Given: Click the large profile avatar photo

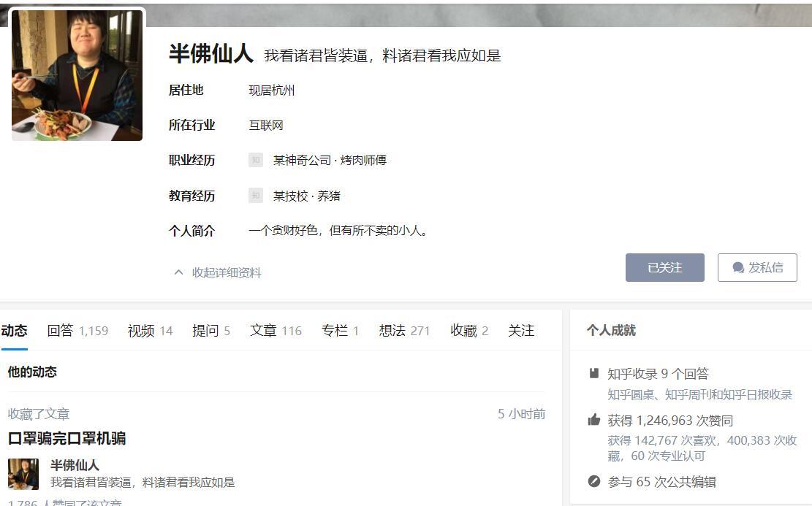Looking at the screenshot, I should pos(76,74).
